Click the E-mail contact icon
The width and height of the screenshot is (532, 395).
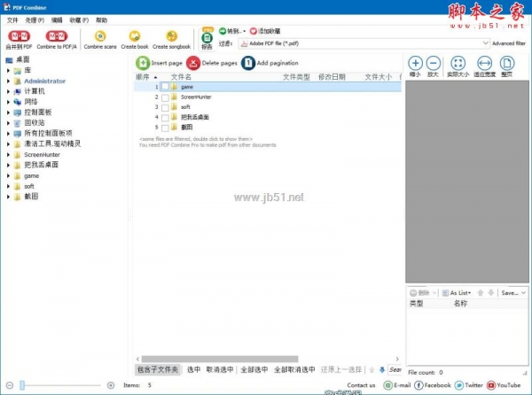387,385
